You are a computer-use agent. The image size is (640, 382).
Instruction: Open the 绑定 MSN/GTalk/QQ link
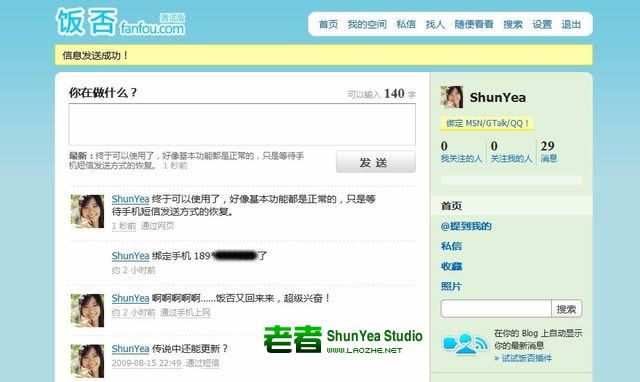pos(487,123)
